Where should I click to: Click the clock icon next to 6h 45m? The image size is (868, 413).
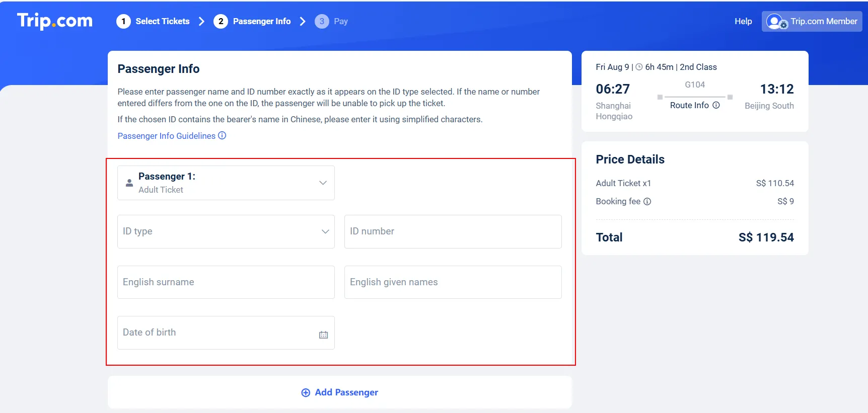639,66
